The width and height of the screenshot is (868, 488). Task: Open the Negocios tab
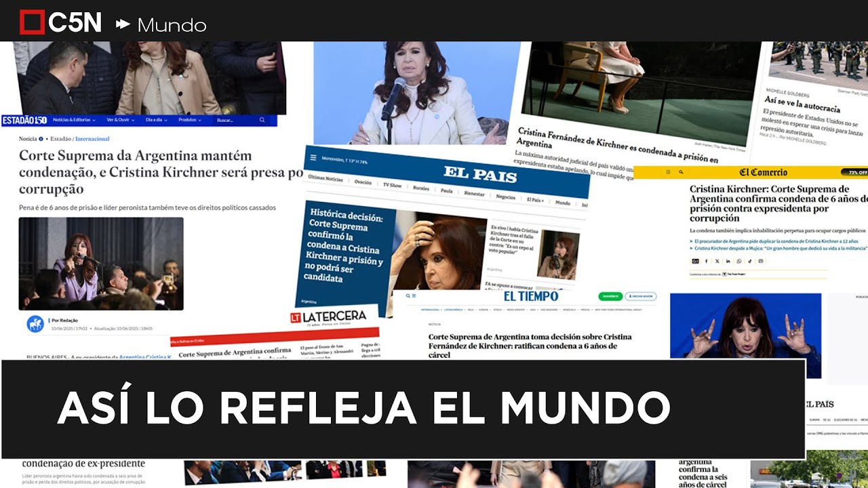point(506,197)
